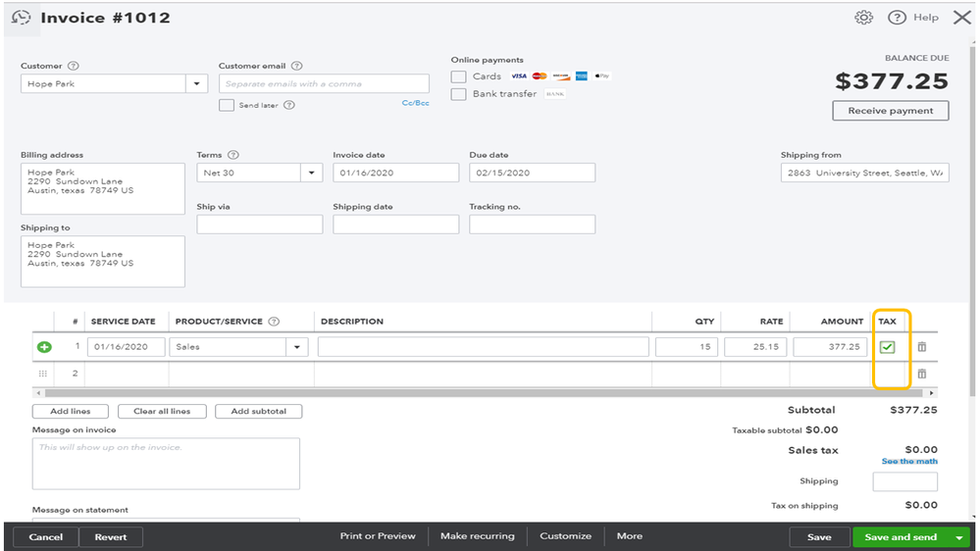Open the invoice history clock icon
Screen dimensions: 980x551
(x=21, y=18)
